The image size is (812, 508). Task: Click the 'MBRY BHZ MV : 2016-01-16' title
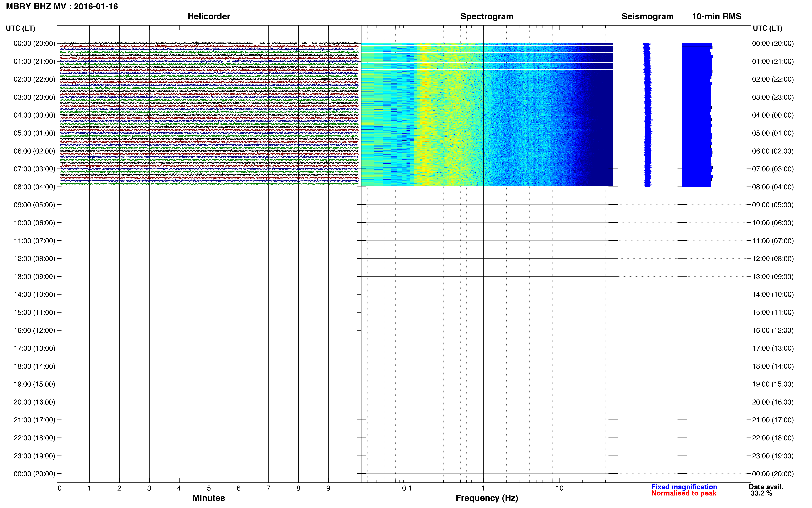point(62,6)
